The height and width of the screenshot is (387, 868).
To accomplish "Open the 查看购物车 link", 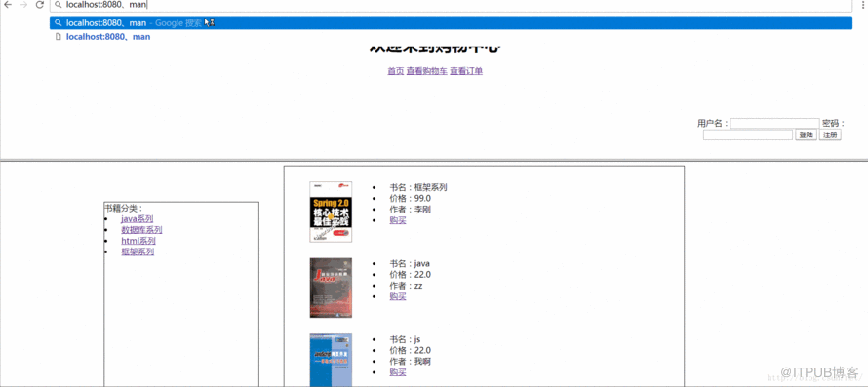I will 427,71.
